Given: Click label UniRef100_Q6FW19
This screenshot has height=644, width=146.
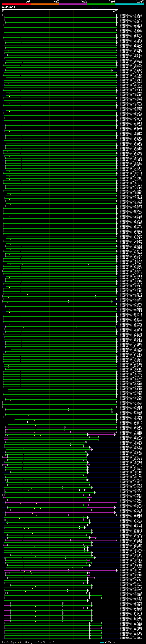Looking at the screenshot, I should tap(131, 85).
